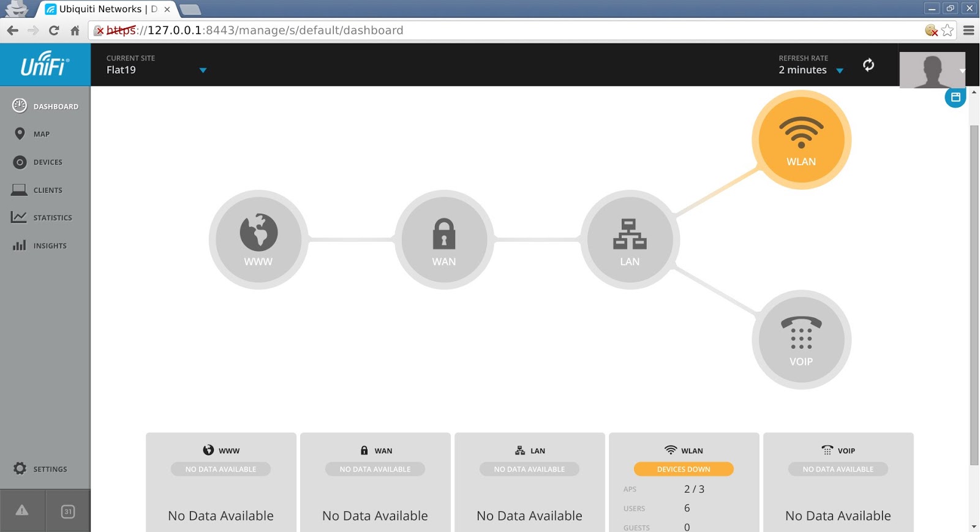
Task: Refresh data with the circular arrows icon
Action: (x=869, y=65)
